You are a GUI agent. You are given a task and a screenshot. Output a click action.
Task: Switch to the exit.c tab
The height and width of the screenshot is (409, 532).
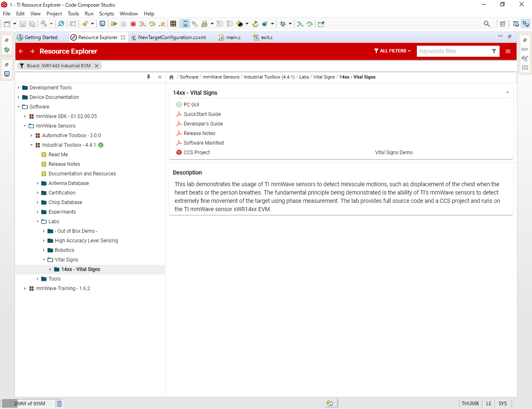(x=264, y=37)
